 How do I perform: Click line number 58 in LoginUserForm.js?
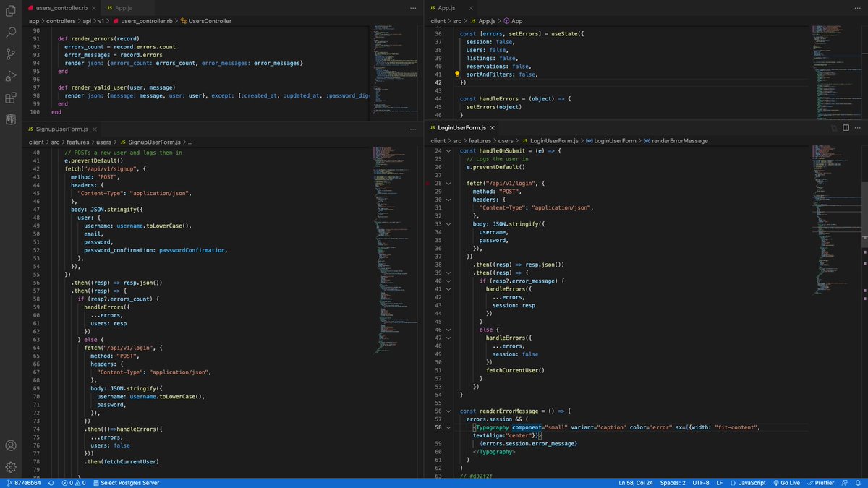pos(438,427)
